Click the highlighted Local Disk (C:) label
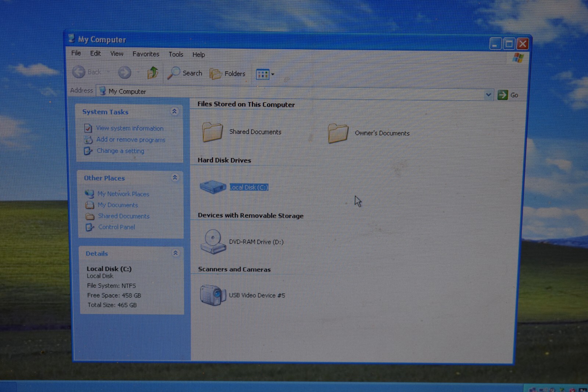The height and width of the screenshot is (392, 588). 249,187
